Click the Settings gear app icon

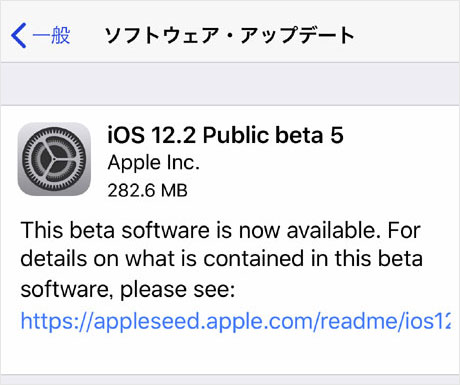(x=54, y=159)
